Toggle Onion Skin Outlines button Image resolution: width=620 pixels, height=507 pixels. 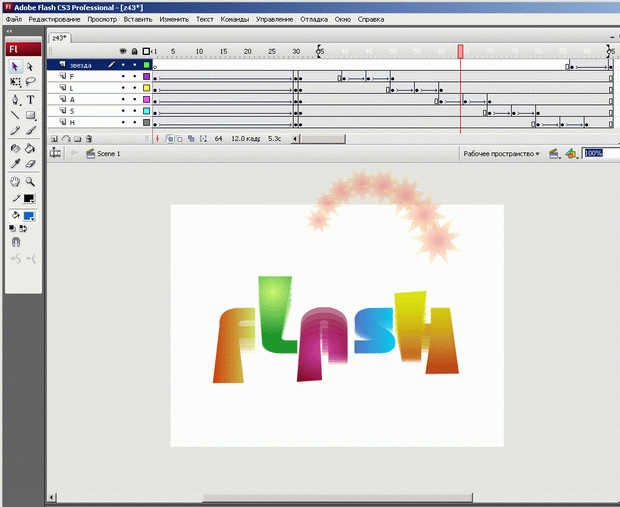(180, 139)
